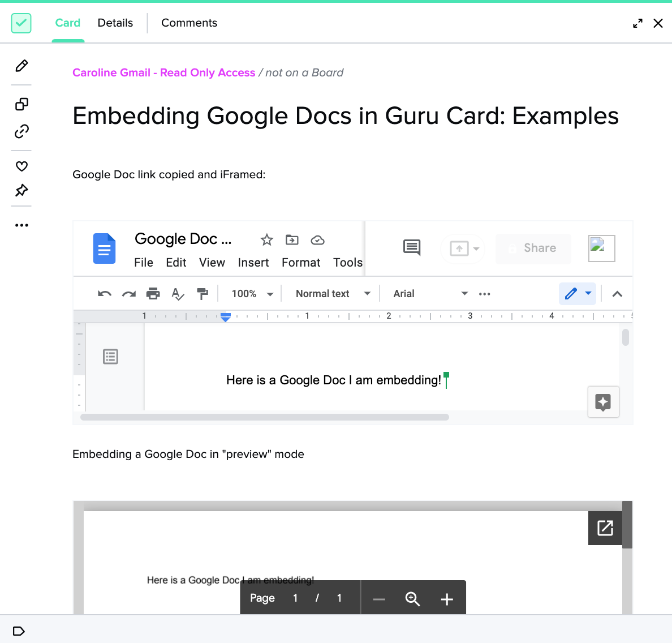This screenshot has width=672, height=643.
Task: Open preview doc in new window
Action: coord(605,528)
